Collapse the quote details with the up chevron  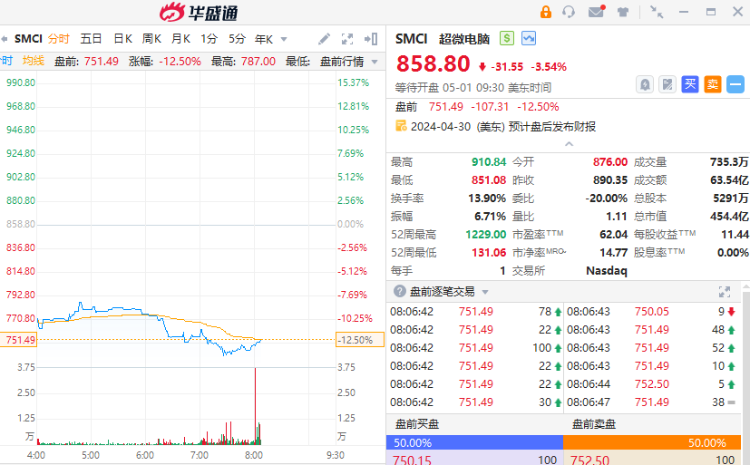pos(569,144)
